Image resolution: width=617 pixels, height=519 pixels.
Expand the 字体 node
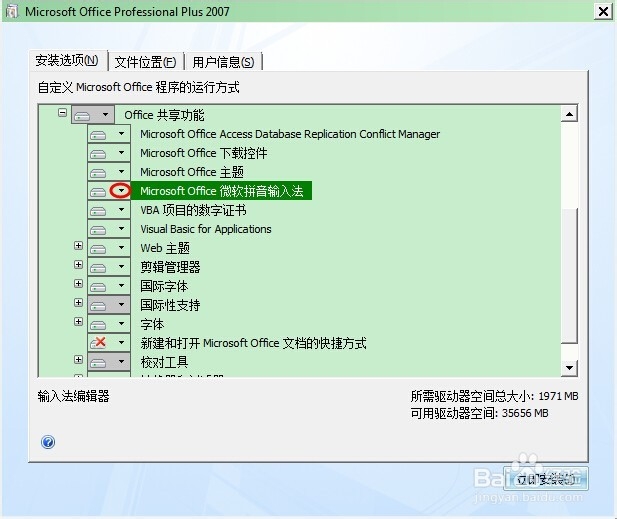78,321
